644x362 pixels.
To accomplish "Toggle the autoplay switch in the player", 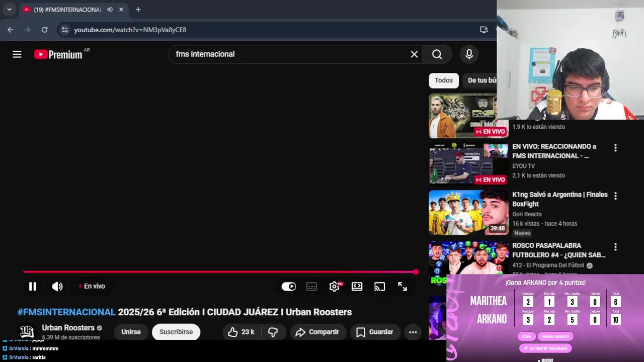I will click(x=289, y=287).
